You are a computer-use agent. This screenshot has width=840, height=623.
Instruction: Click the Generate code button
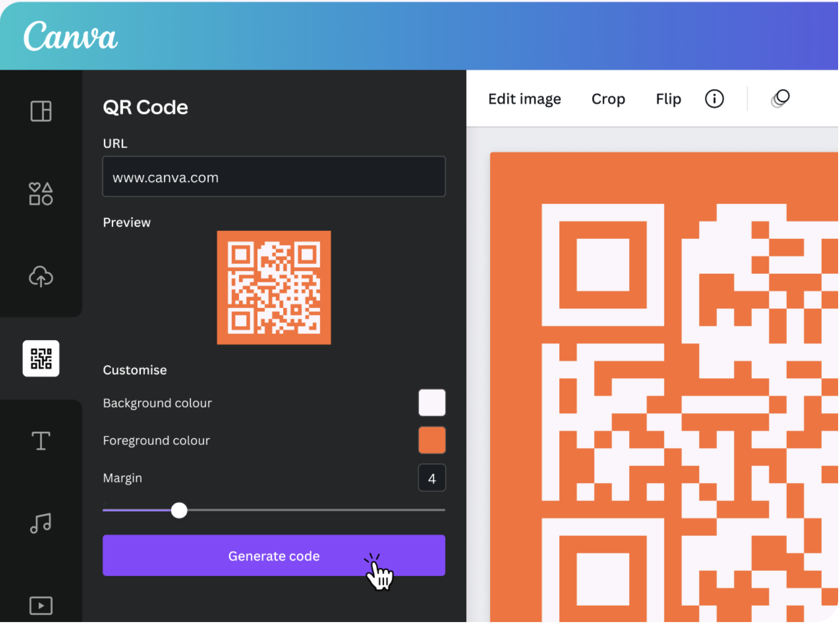click(x=274, y=556)
